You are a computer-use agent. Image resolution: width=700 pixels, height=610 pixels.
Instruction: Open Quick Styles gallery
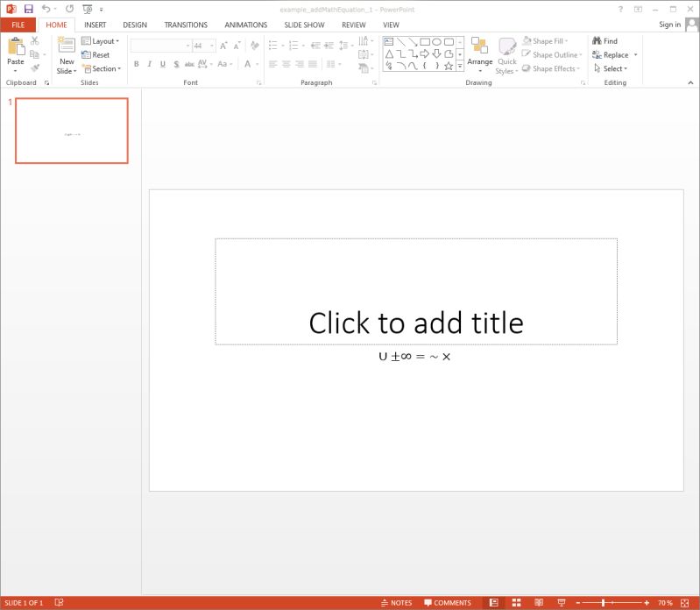click(x=506, y=56)
